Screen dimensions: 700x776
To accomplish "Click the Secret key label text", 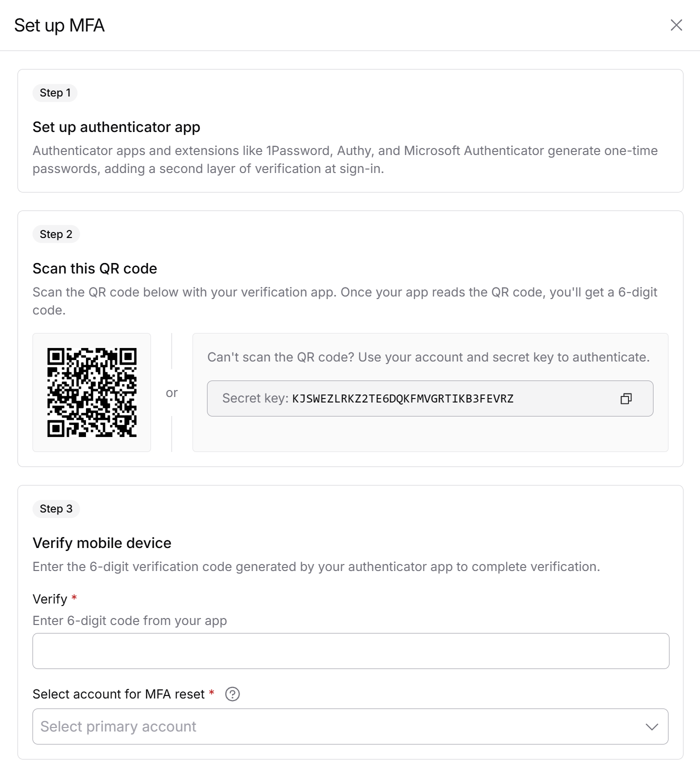I will pyautogui.click(x=255, y=398).
